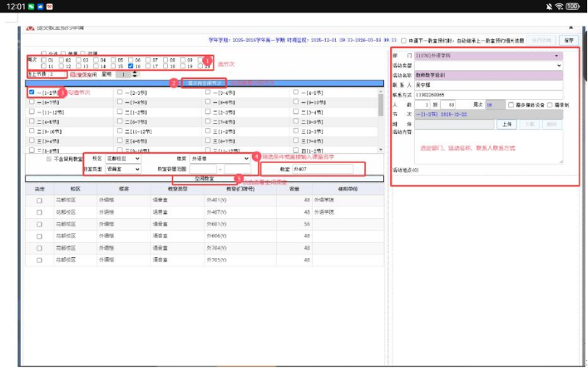Select the room 外407(Y) row checkbox
The image size is (588, 368).
[x=39, y=212]
